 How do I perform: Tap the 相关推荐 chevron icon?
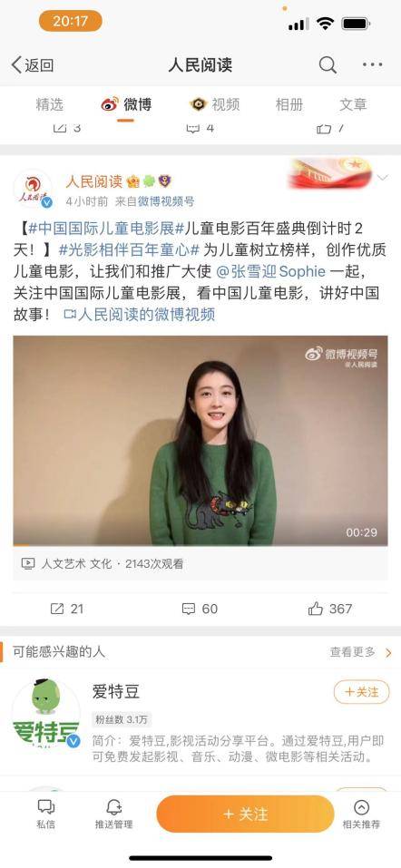(361, 807)
